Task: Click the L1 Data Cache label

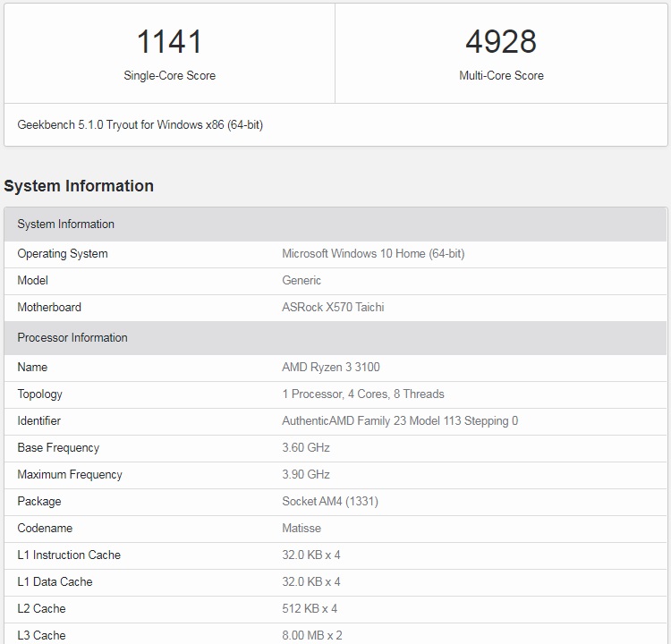Action: 55,581
